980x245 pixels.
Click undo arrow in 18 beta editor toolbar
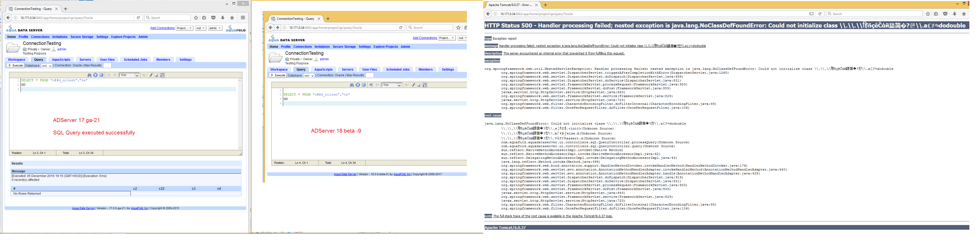point(371,85)
